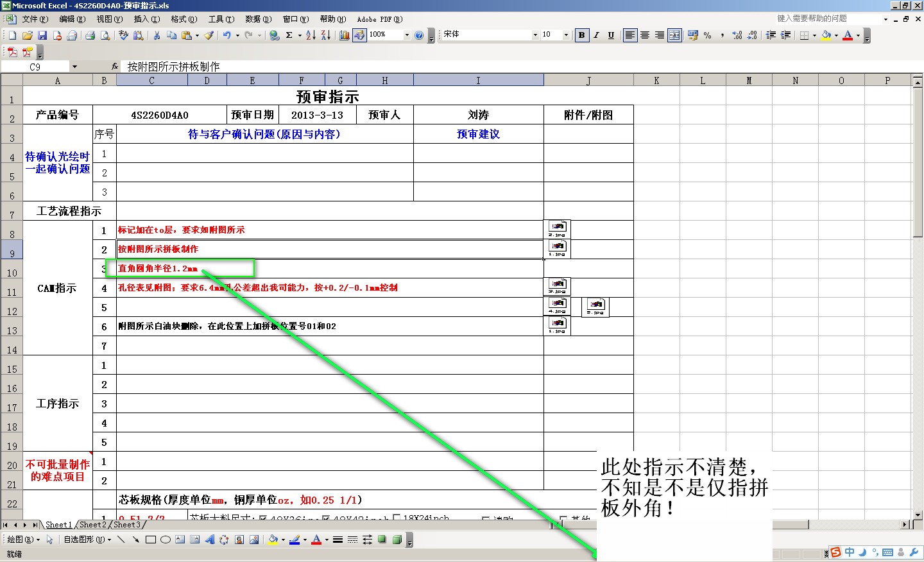Switch to the Sheet3 tab
Viewport: 924px width, 562px height.
[127, 525]
